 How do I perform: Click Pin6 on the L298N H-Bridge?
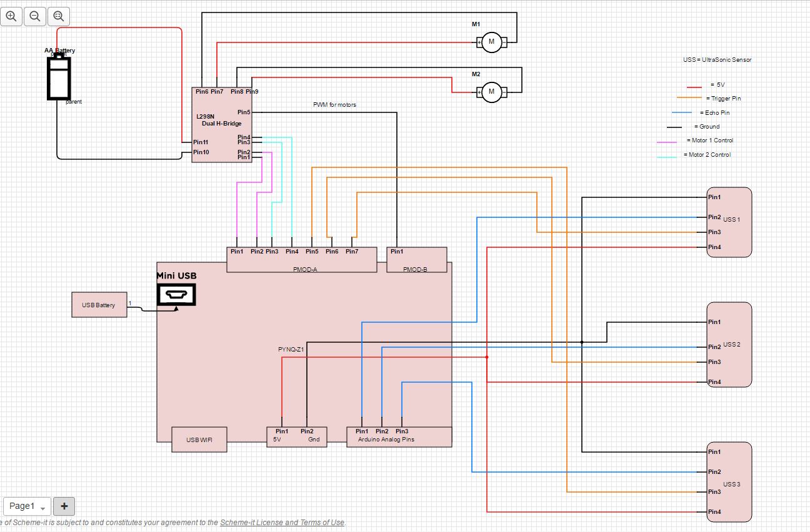coord(202,92)
